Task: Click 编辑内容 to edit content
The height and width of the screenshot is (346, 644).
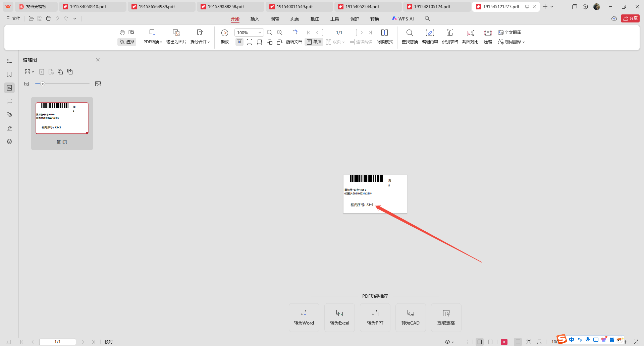Action: (430, 37)
